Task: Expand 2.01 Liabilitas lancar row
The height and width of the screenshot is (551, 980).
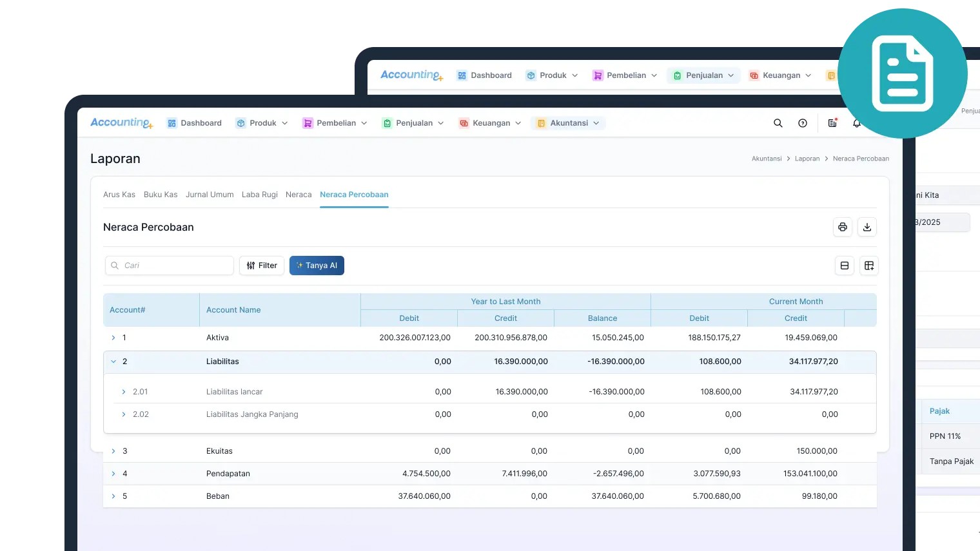Action: 124,392
